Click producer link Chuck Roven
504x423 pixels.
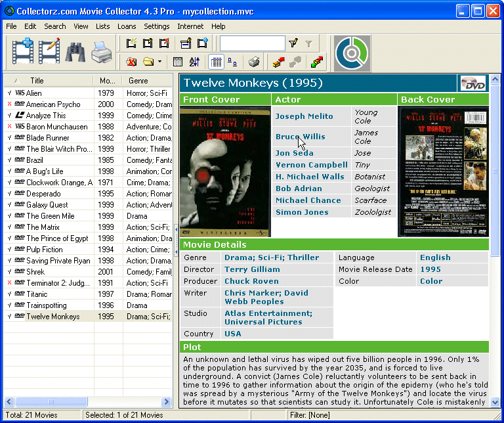tap(251, 281)
